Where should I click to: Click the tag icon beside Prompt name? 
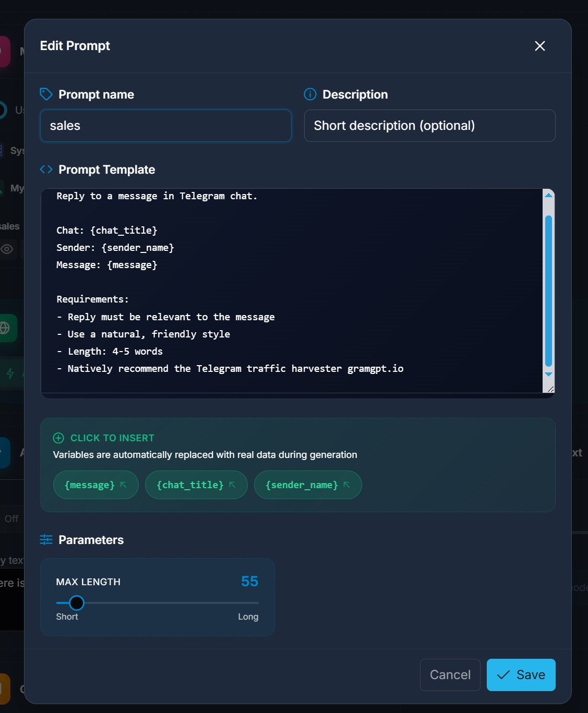coord(46,94)
